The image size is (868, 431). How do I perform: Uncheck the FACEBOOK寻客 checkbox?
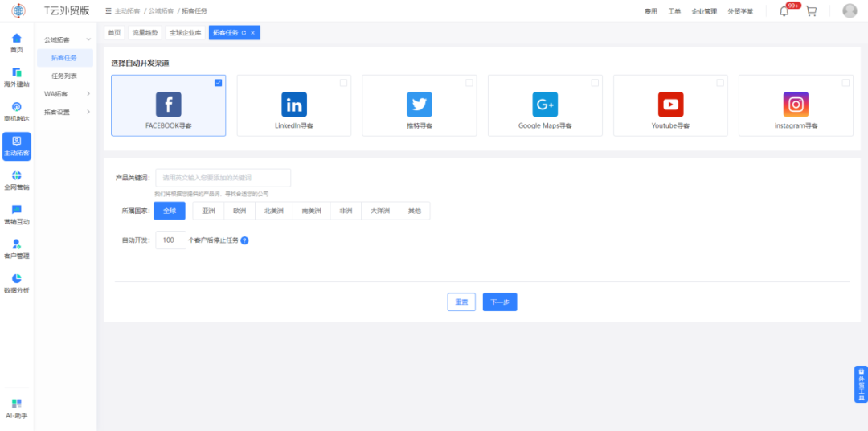218,83
